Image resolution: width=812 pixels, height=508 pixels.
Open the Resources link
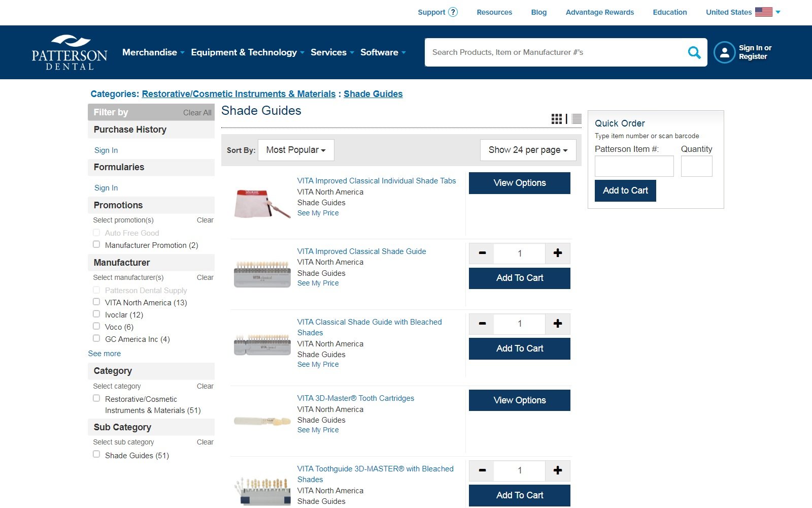click(x=494, y=12)
